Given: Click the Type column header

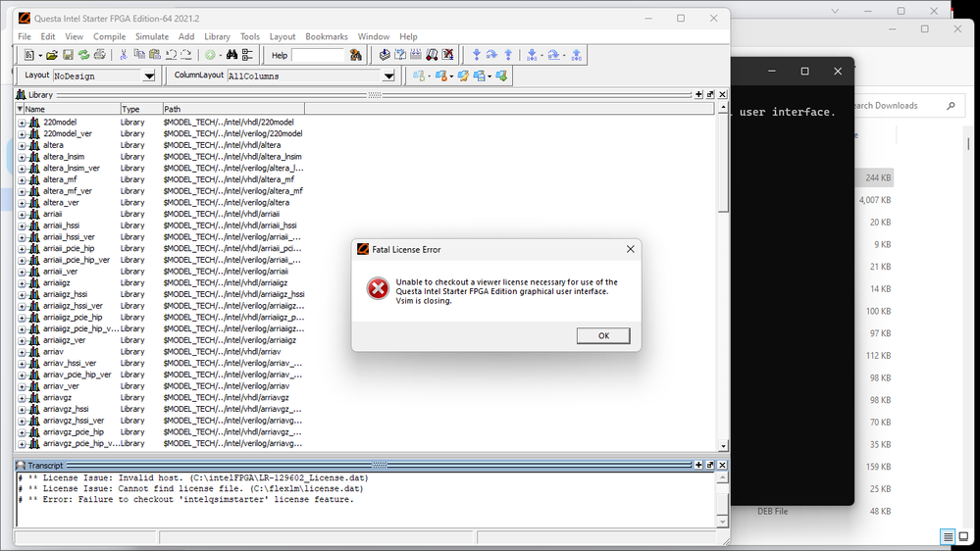Looking at the screenshot, I should click(141, 109).
